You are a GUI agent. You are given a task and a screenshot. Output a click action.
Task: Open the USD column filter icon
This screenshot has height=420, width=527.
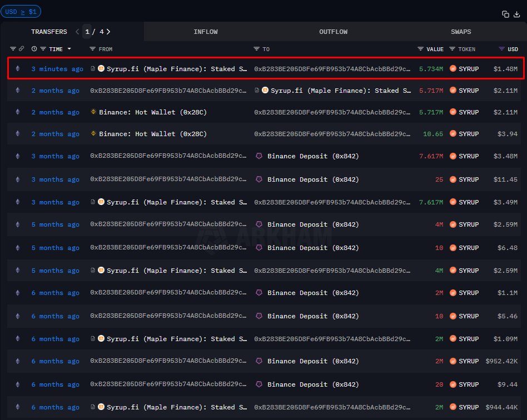(501, 49)
